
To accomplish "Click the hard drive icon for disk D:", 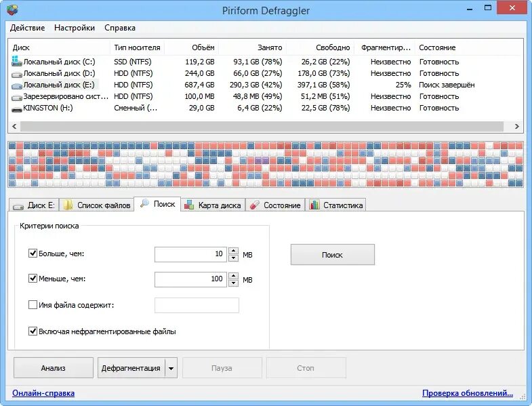I will click(17, 74).
